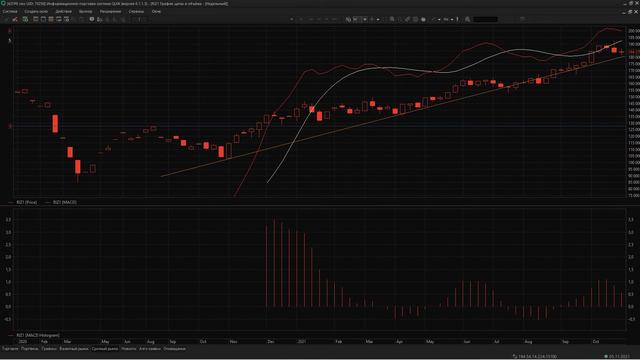Open the Расширения menu

(x=110, y=11)
